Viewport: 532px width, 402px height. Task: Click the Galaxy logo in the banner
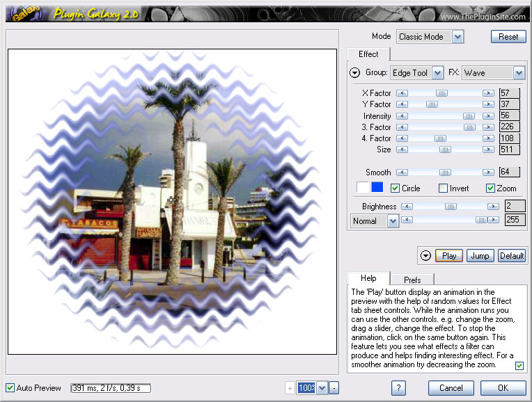click(26, 14)
